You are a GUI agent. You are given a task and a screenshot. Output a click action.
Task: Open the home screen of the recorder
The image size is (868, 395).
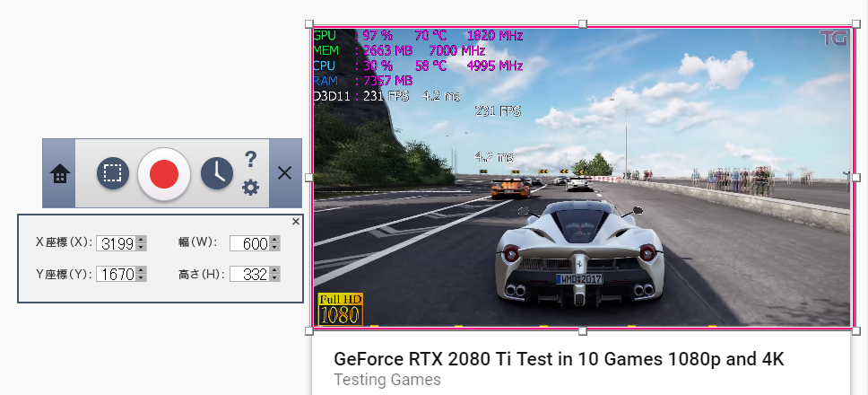[x=60, y=174]
